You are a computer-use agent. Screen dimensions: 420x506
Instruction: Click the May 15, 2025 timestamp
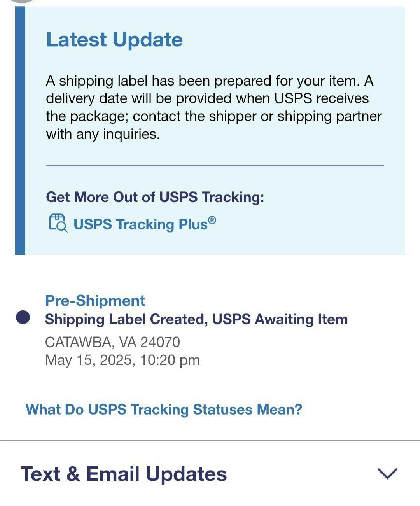[x=122, y=360]
